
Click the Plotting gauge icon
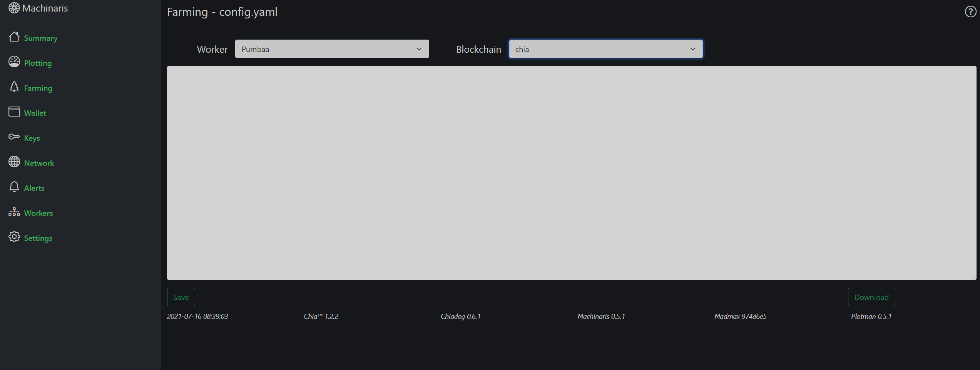(14, 62)
